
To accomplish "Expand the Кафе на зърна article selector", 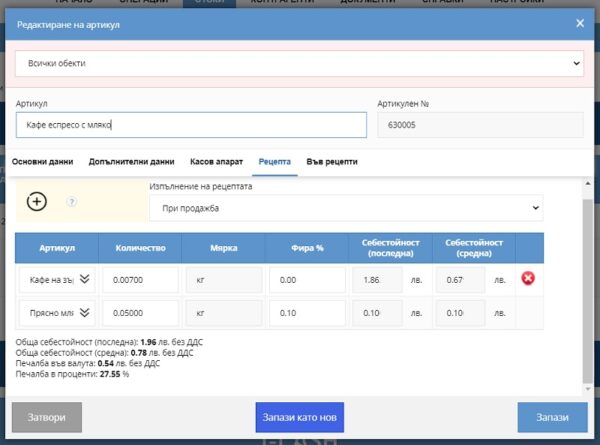I will pos(85,281).
